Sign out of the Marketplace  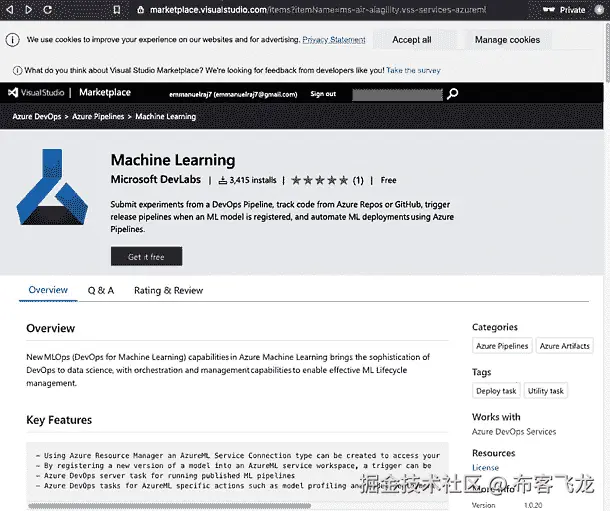323,94
